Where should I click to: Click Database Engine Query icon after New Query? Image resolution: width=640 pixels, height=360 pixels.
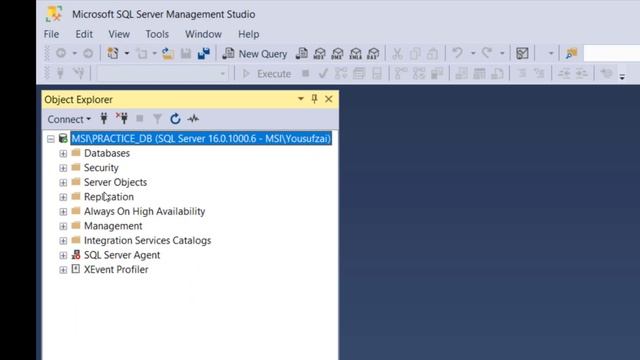(302, 53)
